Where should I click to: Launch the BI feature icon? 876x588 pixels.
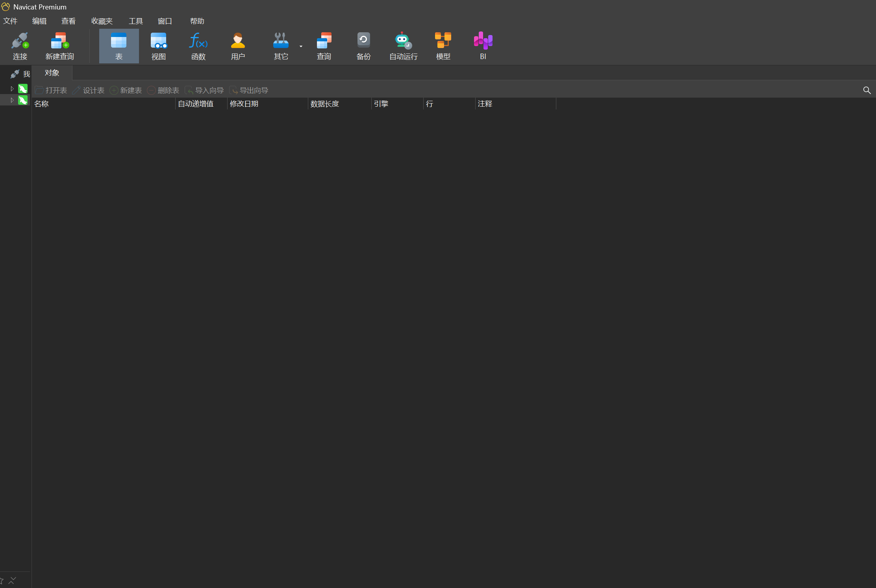(x=483, y=41)
